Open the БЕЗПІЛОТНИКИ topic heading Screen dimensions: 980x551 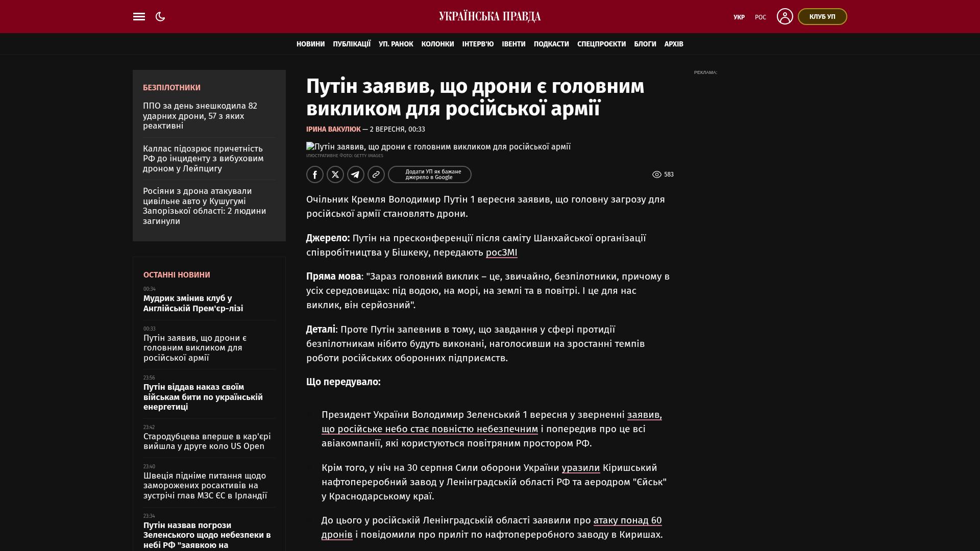click(x=171, y=88)
